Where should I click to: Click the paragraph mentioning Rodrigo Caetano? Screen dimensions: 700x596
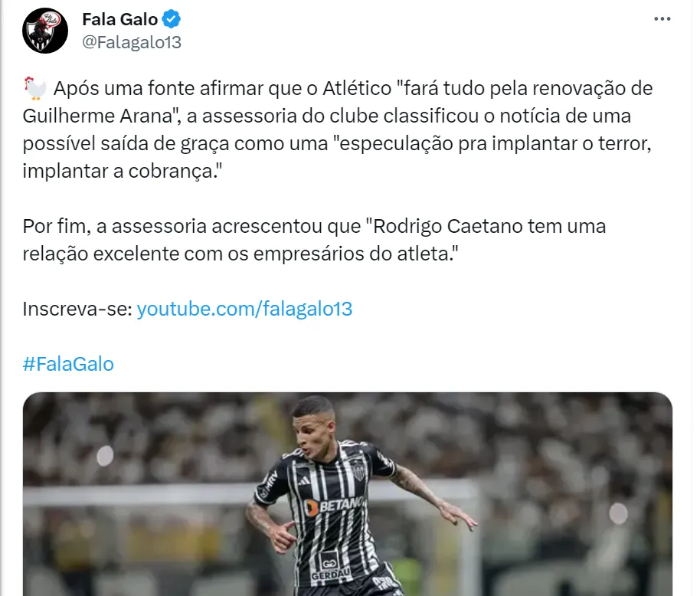click(x=314, y=240)
